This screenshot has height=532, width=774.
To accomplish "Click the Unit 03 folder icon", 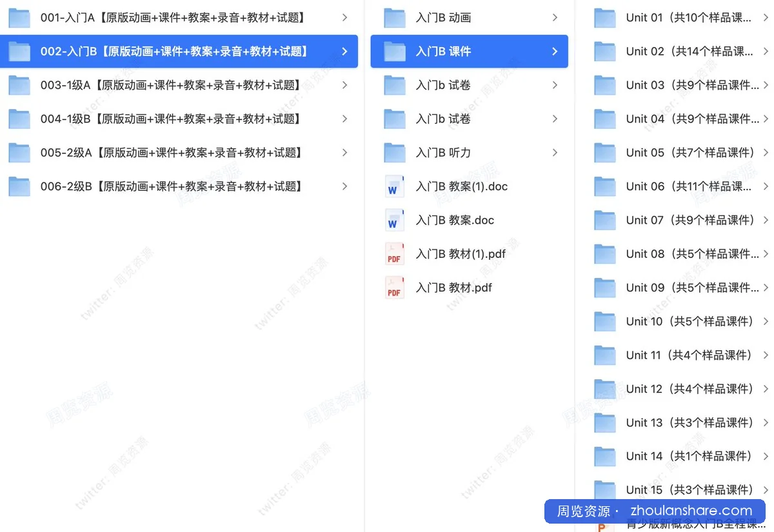I will 605,85.
